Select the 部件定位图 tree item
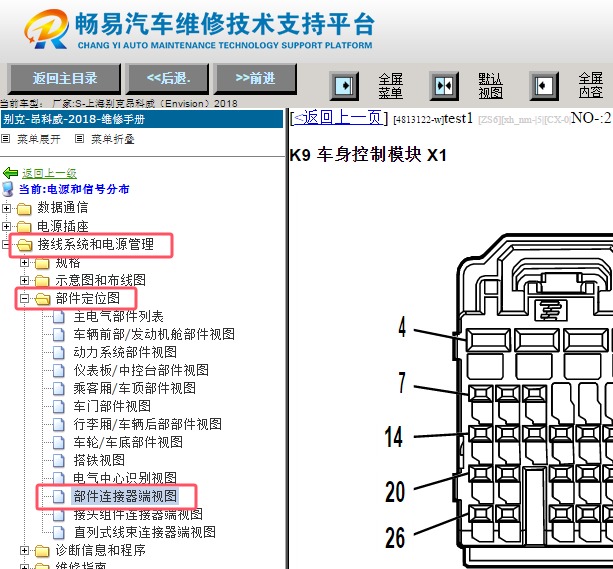Screen dimensions: 613x569 click(x=88, y=298)
